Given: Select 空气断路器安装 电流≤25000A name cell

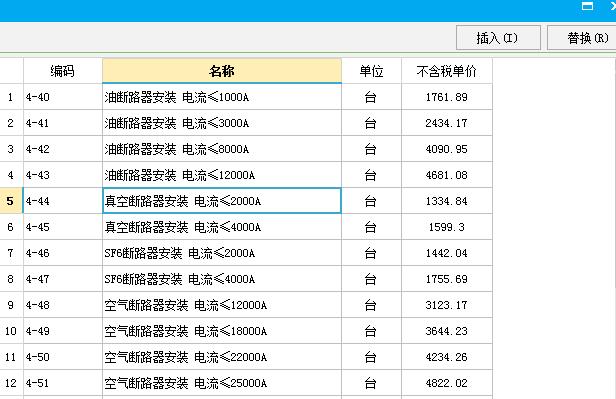Looking at the screenshot, I should point(222,383).
